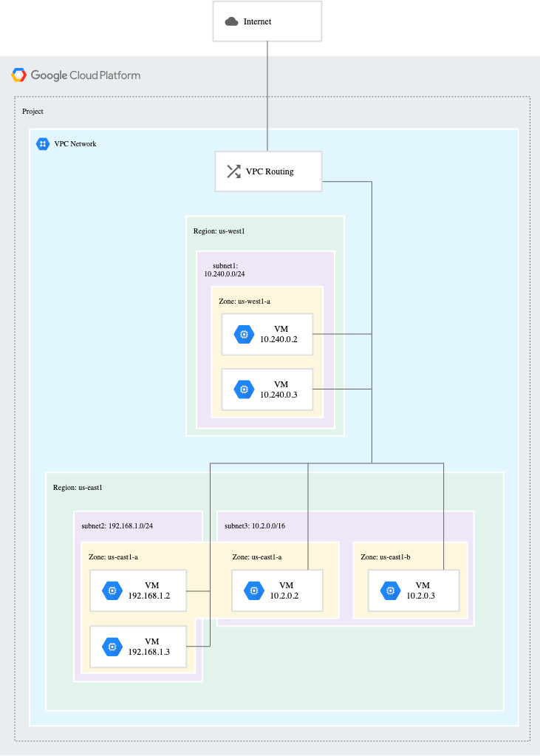Click the VPC Routing shuffle arrows icon
Image resolution: width=540 pixels, height=756 pixels.
point(233,171)
